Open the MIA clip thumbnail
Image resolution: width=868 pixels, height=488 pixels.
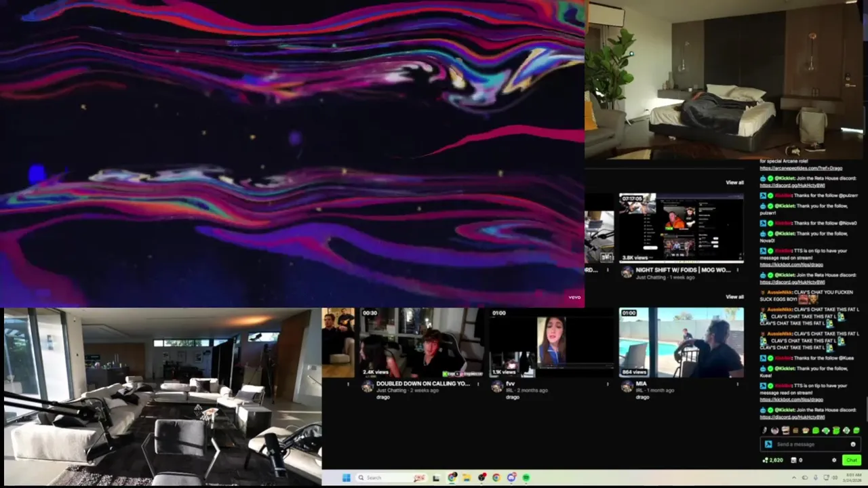(682, 343)
